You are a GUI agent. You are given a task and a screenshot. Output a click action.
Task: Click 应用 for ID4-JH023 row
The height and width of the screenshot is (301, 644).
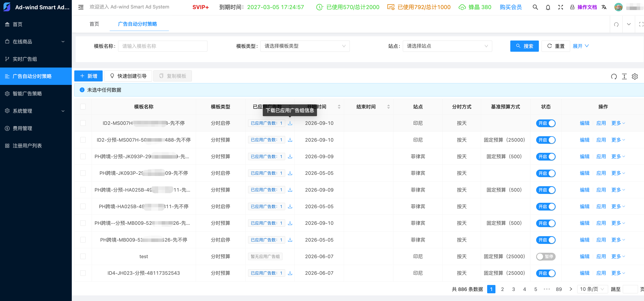[x=601, y=273]
